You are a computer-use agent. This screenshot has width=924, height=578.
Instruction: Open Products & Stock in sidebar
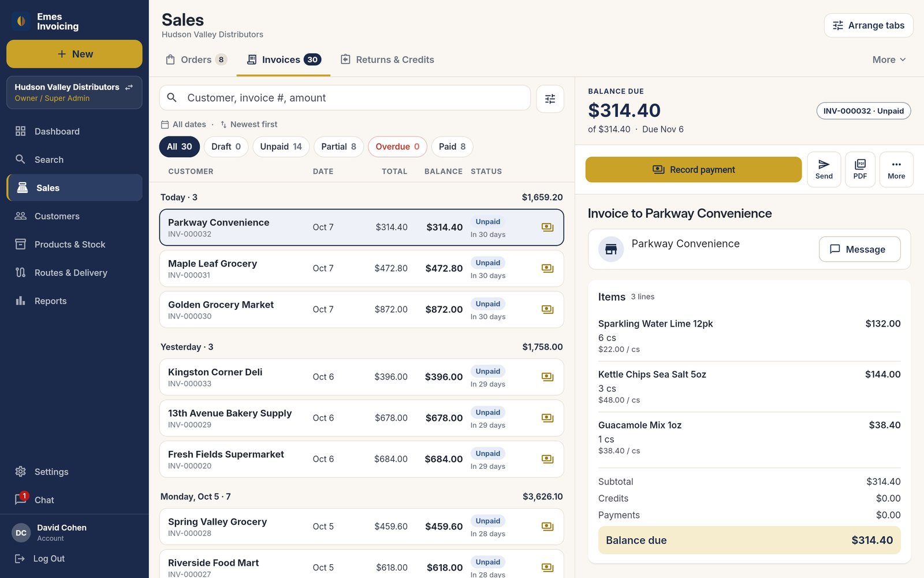tap(74, 244)
